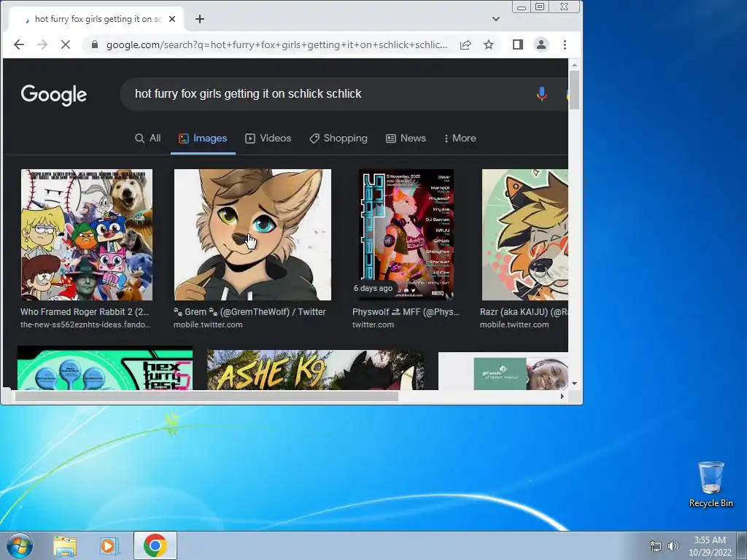Open the Windows Start menu orb
Viewport: 747px width, 560px height.
click(20, 545)
